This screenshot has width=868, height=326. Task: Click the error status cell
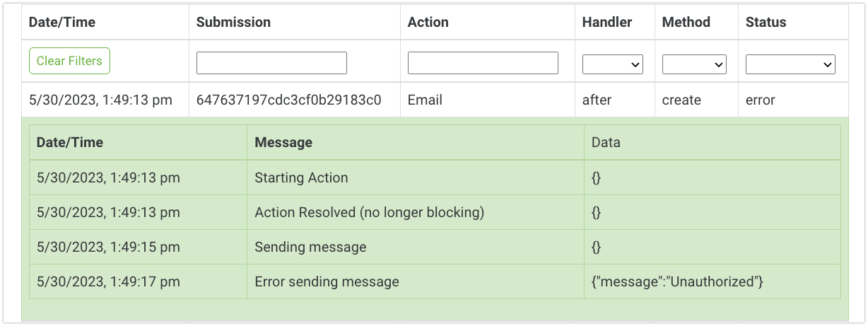point(793,100)
